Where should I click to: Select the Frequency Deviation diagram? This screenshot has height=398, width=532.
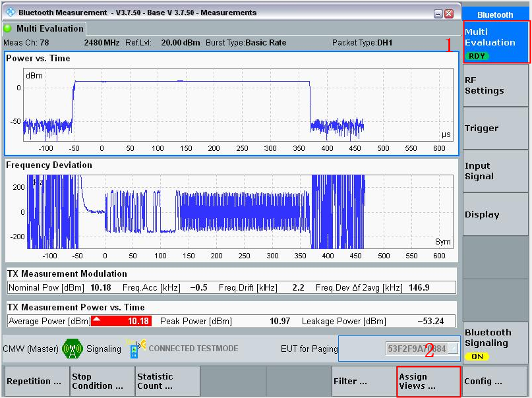(x=232, y=210)
